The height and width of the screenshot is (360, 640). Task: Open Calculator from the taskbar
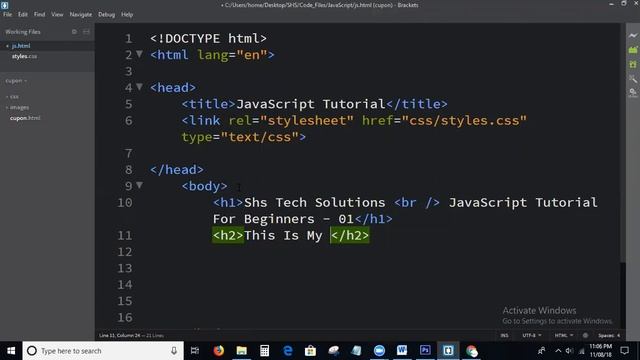(264, 351)
